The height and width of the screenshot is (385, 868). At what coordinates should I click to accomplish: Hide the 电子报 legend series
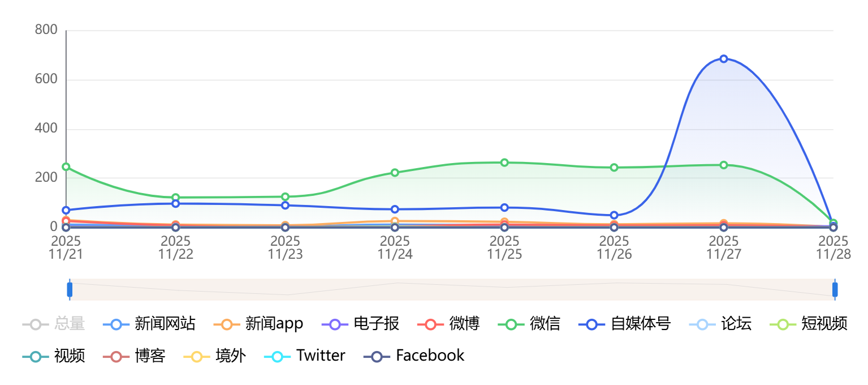(361, 324)
